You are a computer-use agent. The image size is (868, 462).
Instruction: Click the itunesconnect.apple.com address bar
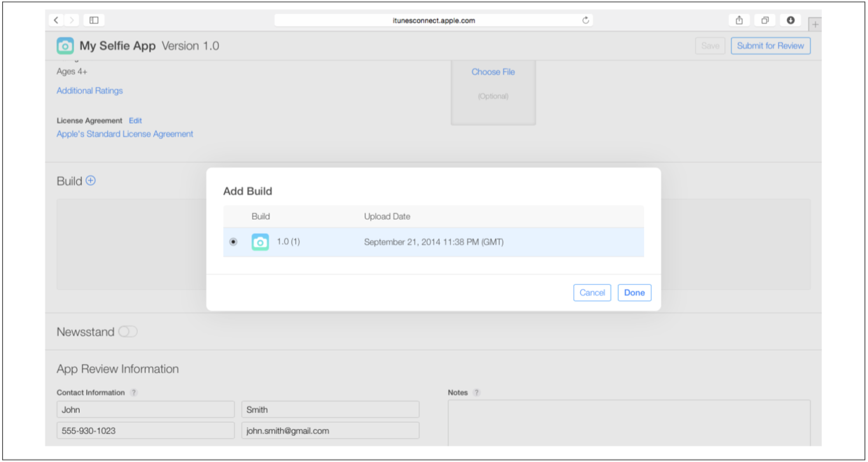point(433,20)
